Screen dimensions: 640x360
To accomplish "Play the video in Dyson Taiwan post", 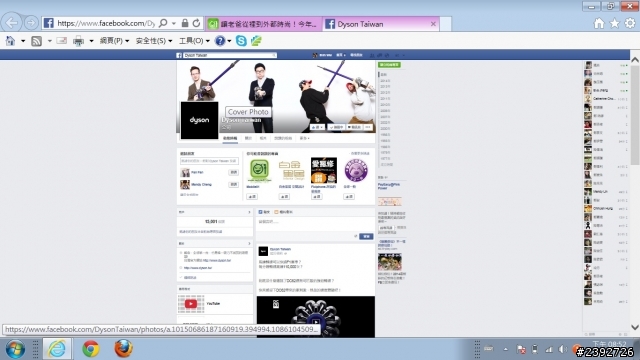I will tap(316, 322).
